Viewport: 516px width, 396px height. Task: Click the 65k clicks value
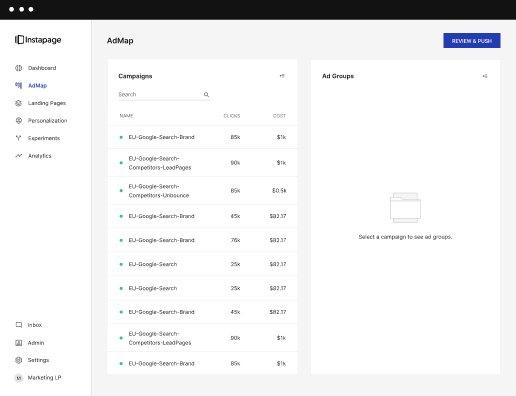[235, 191]
